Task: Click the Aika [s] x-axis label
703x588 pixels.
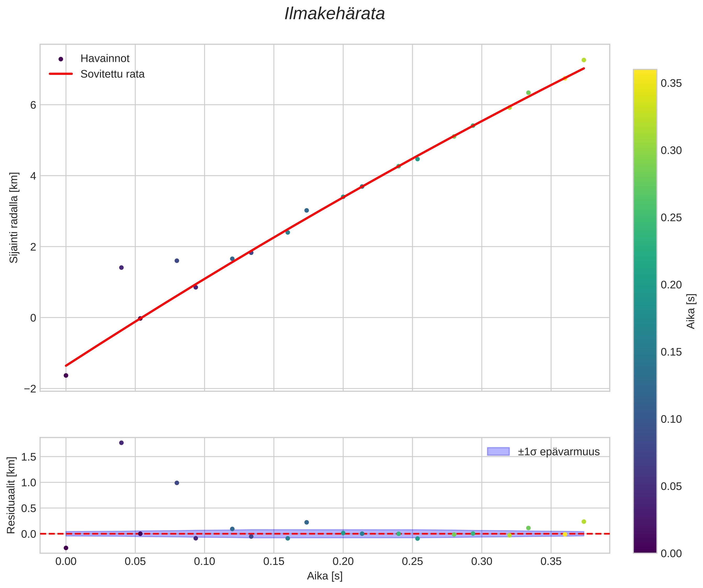Action: pyautogui.click(x=325, y=576)
